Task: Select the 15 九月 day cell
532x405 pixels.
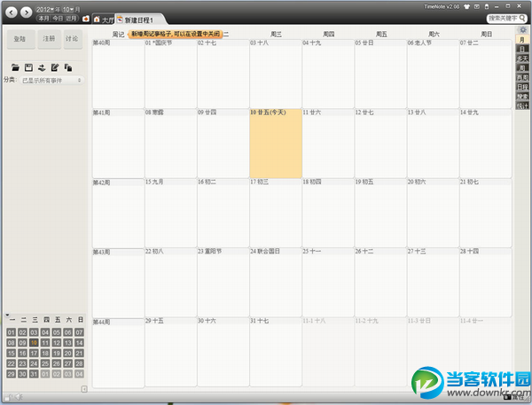Action: click(170, 213)
